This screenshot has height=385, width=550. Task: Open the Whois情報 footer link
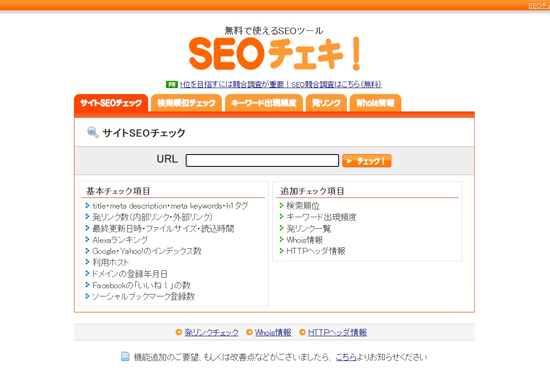pos(273,332)
